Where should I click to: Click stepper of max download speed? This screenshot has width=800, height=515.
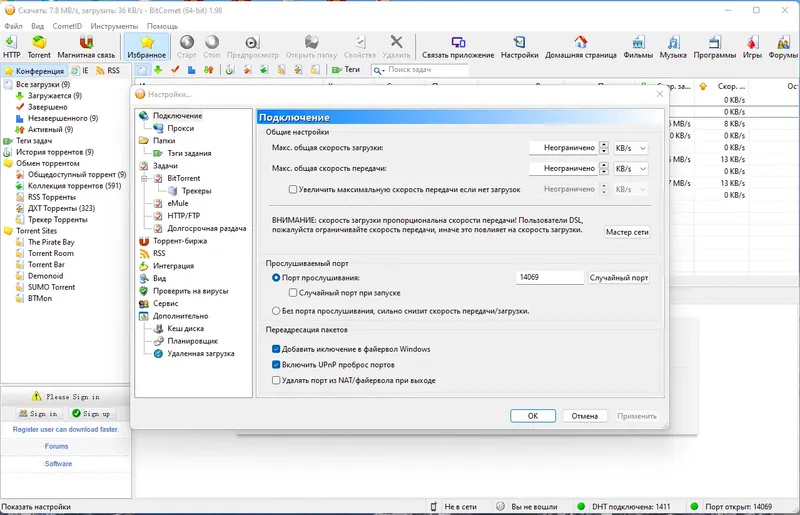[604, 148]
